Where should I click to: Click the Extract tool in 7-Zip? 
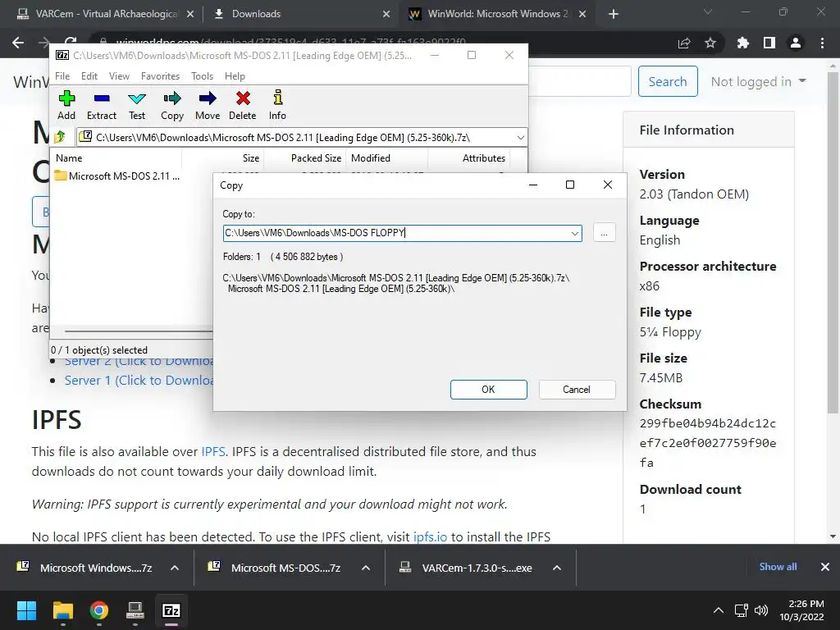[x=101, y=106]
